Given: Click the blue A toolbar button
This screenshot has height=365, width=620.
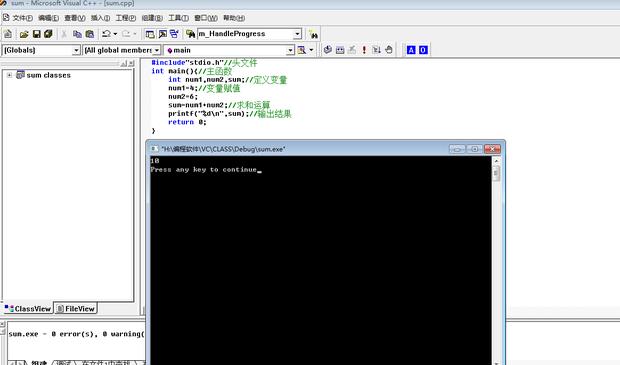Looking at the screenshot, I should [411, 50].
